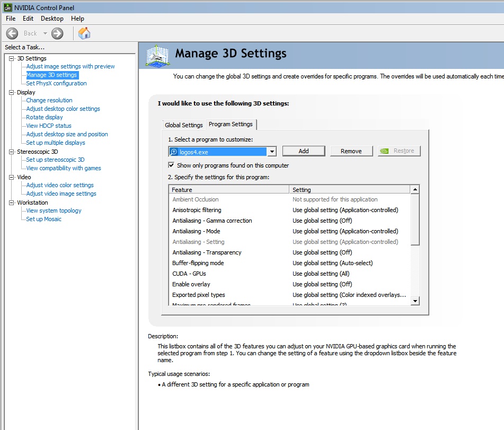
Task: Select the Ambient Occlusion row
Action: (289, 199)
